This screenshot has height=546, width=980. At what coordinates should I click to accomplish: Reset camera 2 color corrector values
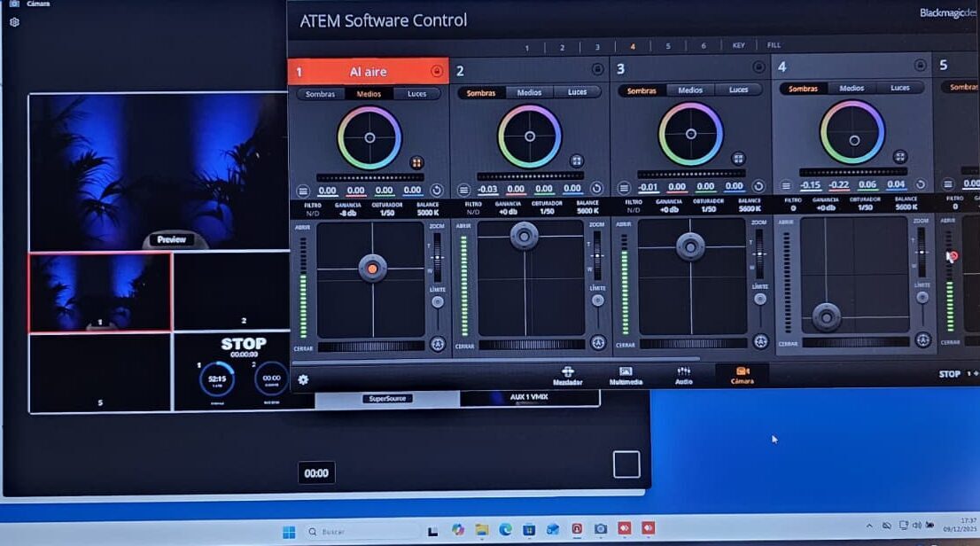[x=597, y=188]
